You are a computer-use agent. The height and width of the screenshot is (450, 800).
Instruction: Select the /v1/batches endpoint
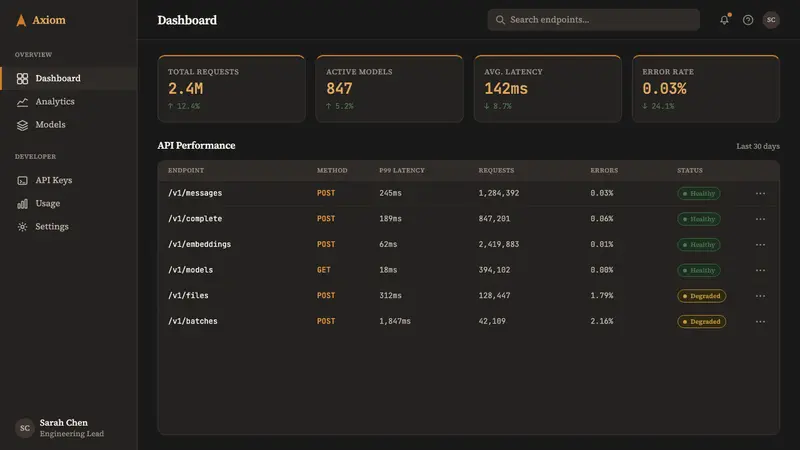193,321
